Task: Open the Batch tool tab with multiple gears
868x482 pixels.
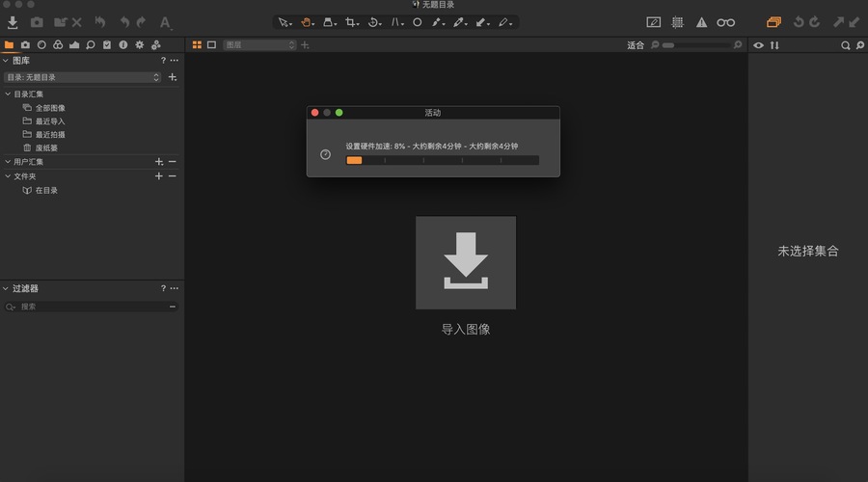Action: (156, 44)
